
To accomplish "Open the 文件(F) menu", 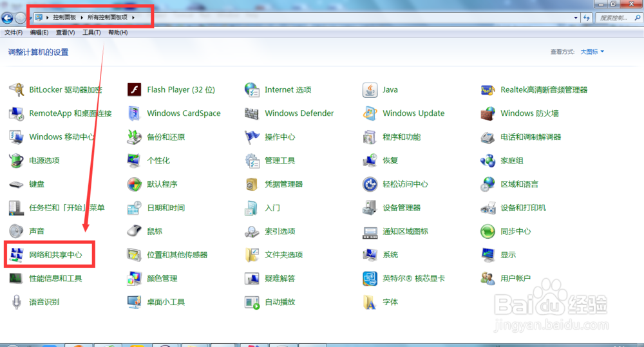I will point(13,32).
